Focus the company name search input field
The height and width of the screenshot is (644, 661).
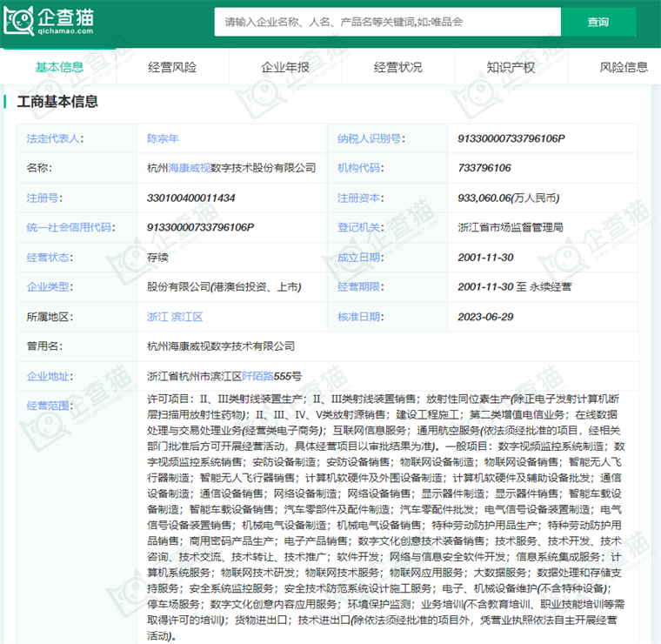click(387, 22)
